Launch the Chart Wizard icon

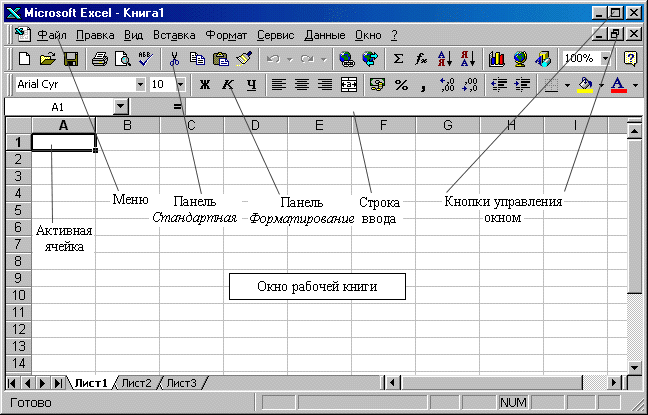click(496, 59)
